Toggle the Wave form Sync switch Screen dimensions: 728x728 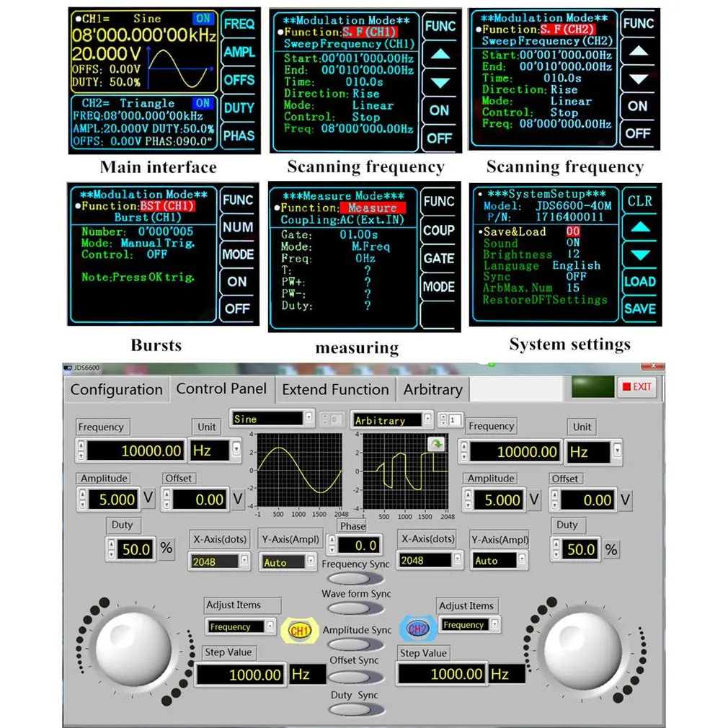(x=355, y=608)
